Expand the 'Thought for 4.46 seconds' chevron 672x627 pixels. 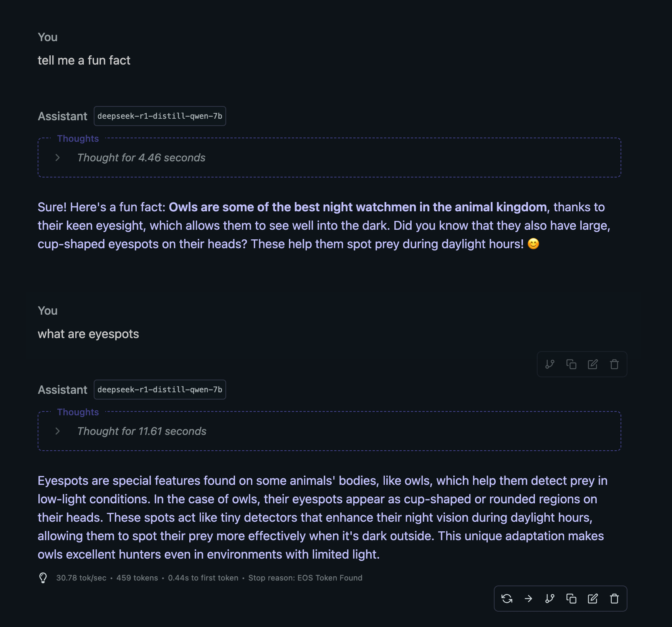click(58, 158)
